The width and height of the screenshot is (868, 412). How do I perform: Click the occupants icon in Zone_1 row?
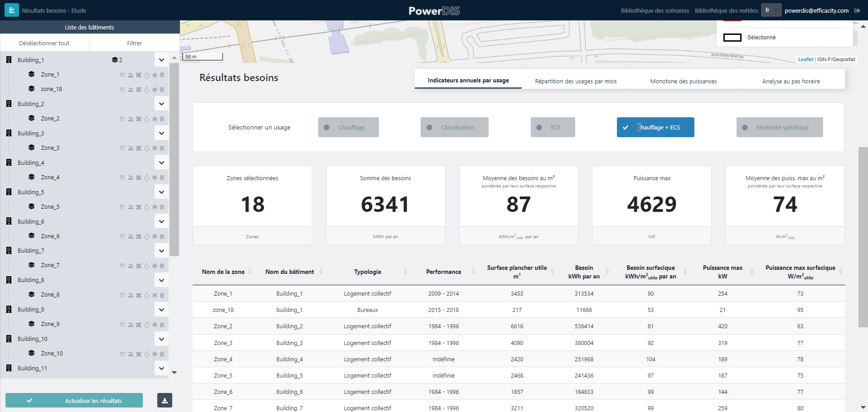tap(131, 75)
